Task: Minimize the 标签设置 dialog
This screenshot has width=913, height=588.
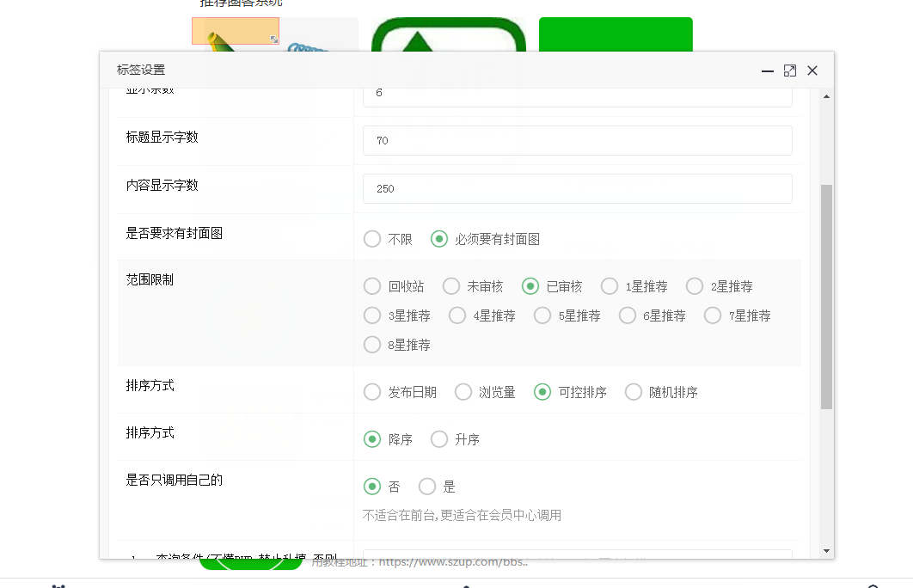Action: click(768, 71)
